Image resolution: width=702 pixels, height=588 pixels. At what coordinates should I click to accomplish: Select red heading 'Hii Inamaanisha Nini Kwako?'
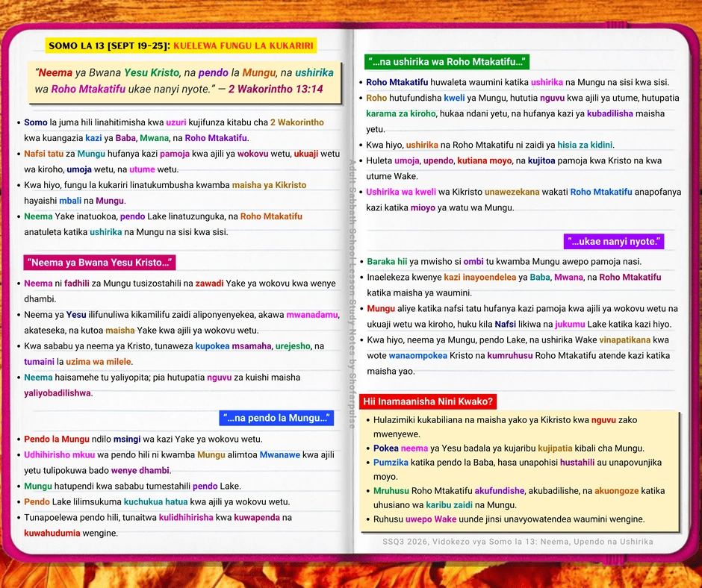(428, 401)
